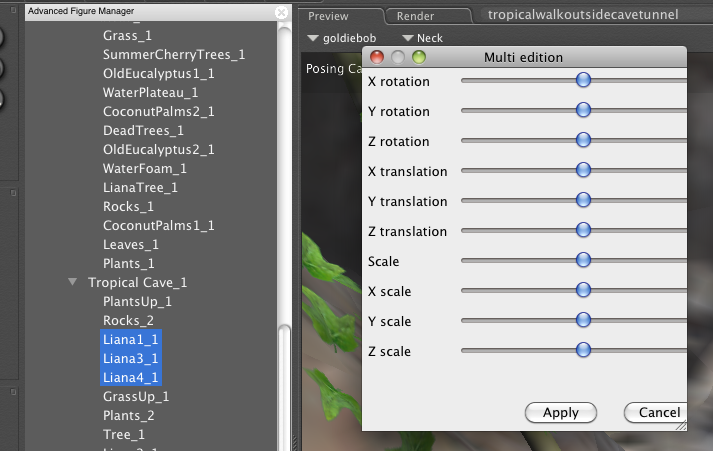The image size is (713, 451).
Task: Click the Apply button
Action: pyautogui.click(x=560, y=412)
